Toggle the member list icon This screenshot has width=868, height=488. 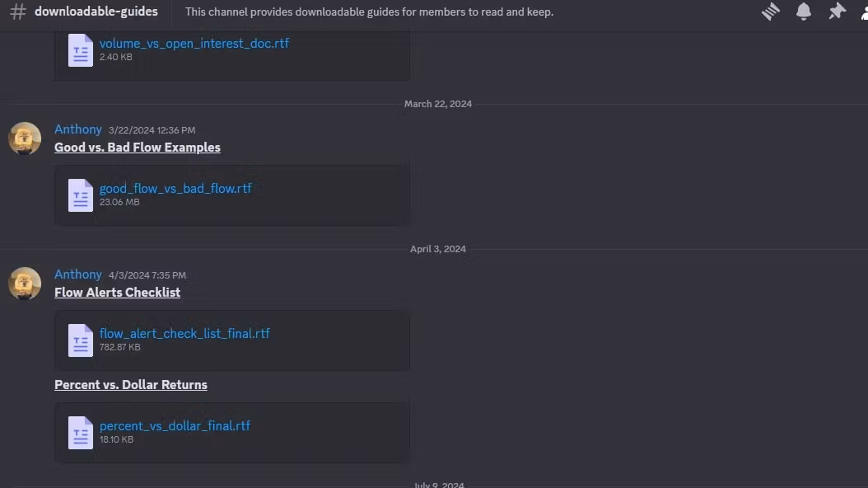pyautogui.click(x=865, y=12)
